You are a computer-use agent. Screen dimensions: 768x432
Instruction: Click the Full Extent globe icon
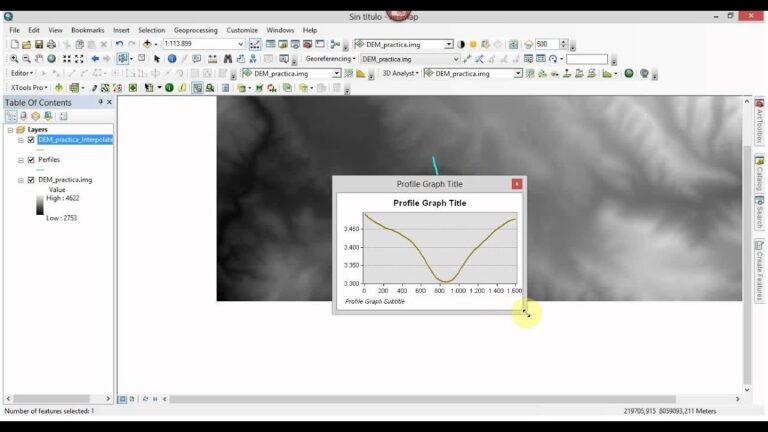click(52, 59)
